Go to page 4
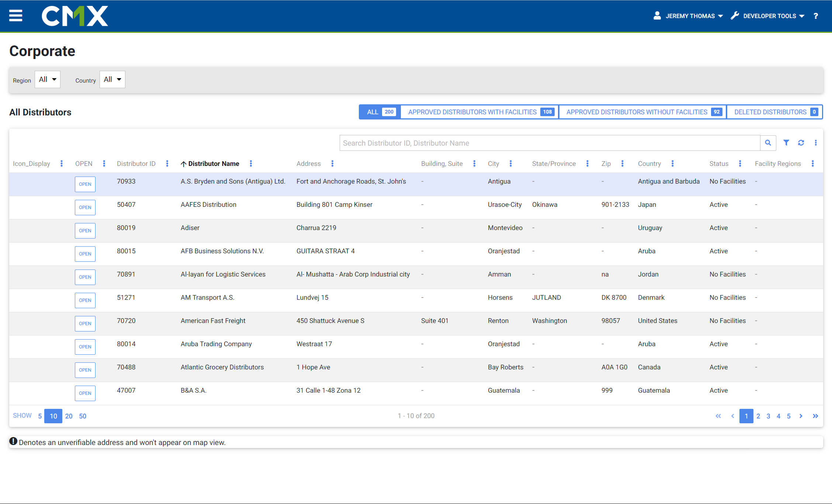The height and width of the screenshot is (504, 832). (779, 416)
